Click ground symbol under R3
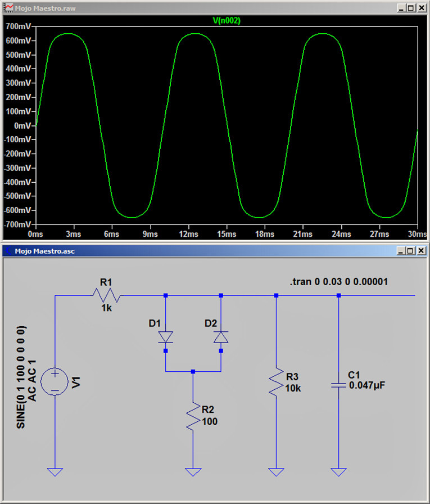The width and height of the screenshot is (430, 504). (x=276, y=472)
